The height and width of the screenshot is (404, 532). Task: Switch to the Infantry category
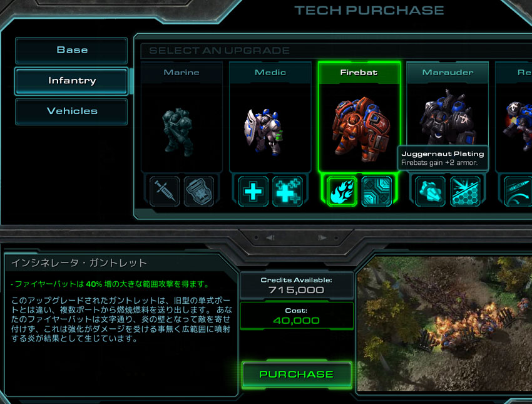(71, 81)
